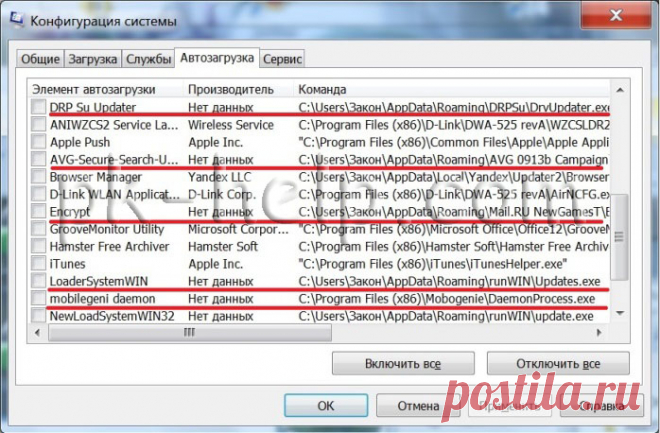Viewport: 660px width, 433px height.
Task: Sort by Команда column header
Action: point(452,89)
